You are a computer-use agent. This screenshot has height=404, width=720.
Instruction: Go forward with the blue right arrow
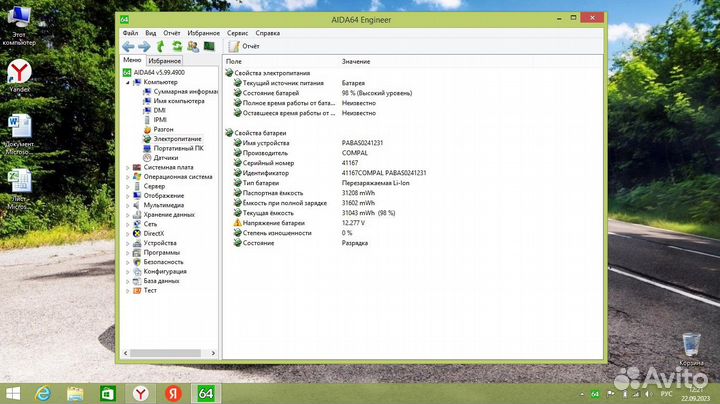pyautogui.click(x=144, y=46)
